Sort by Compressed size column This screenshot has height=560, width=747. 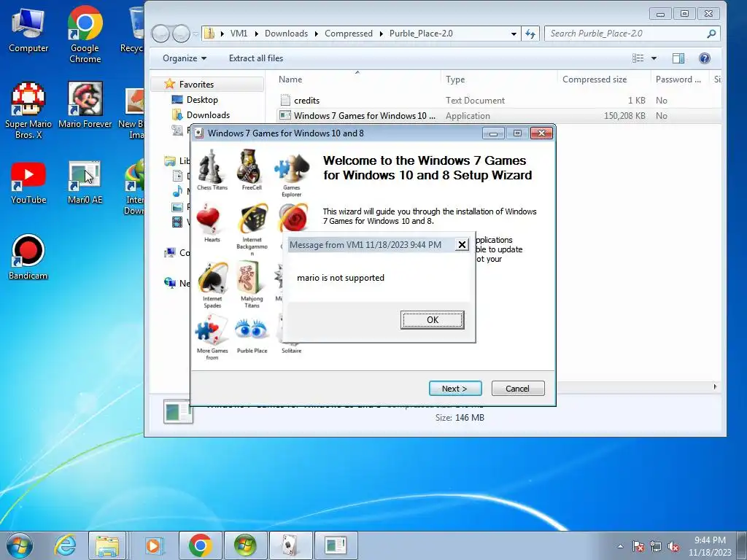[603, 79]
